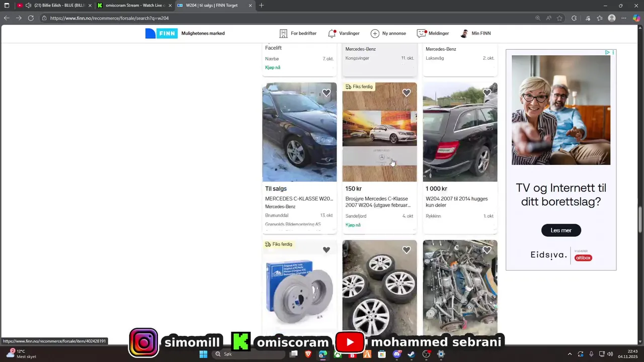Image resolution: width=644 pixels, height=362 pixels.
Task: Select the W204 til salgs FINN tab
Action: 215,6
